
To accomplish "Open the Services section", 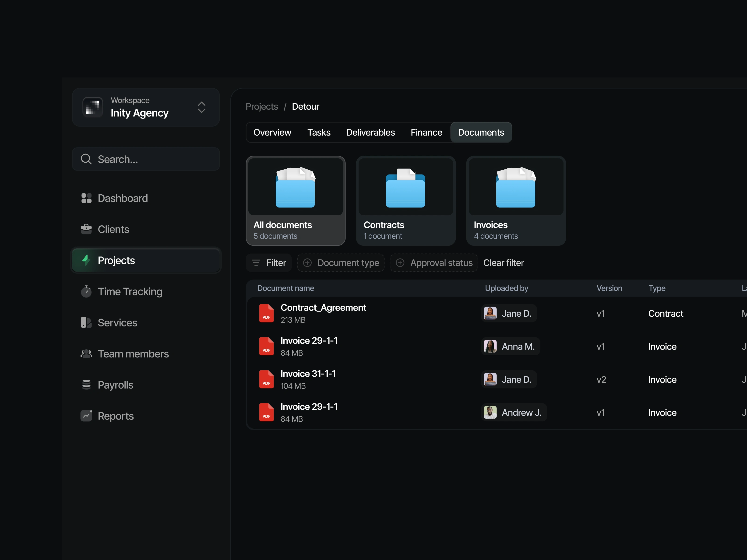I will 146,322.
